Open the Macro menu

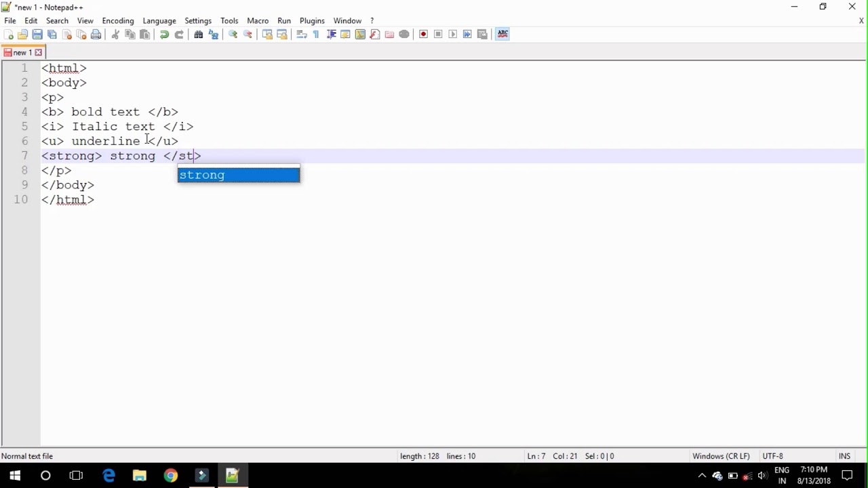point(258,20)
